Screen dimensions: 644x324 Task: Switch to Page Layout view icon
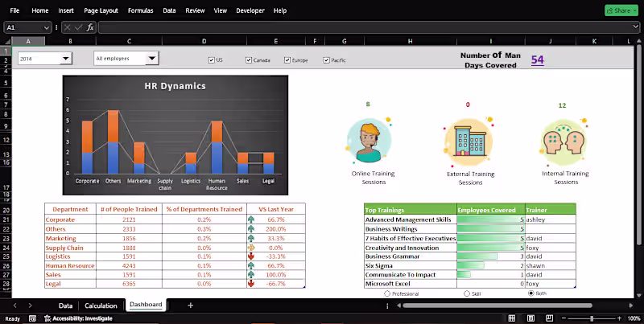coord(530,318)
